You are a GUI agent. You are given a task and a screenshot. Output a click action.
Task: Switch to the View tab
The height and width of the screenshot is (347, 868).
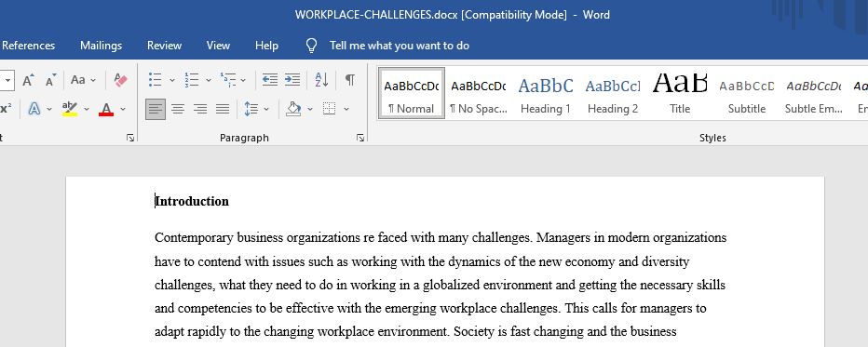(218, 46)
